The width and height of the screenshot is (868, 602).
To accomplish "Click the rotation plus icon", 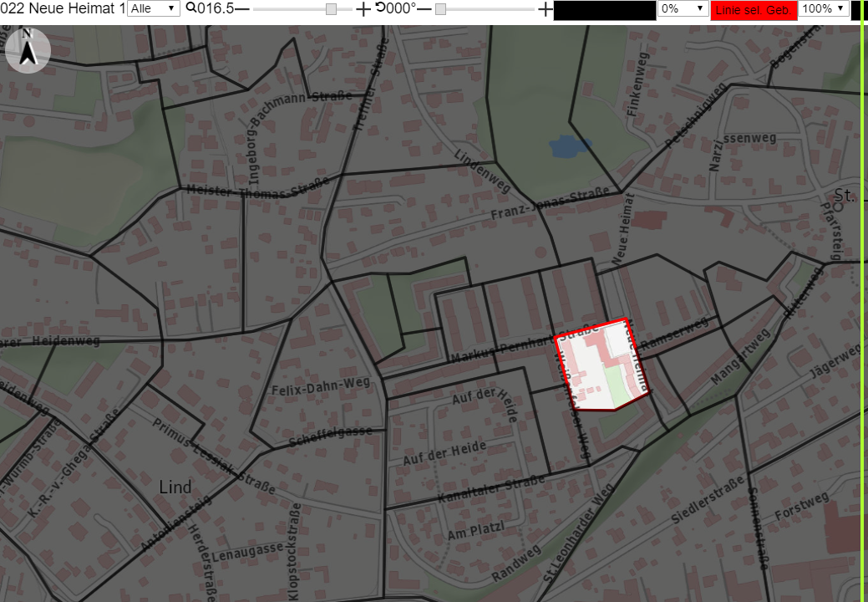I will tap(546, 9).
